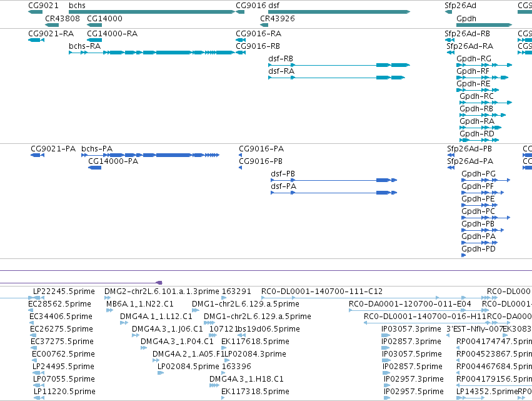532x401 pixels.
Task: Open the Sfp26Ad-RB transcript label
Action: coord(467,34)
